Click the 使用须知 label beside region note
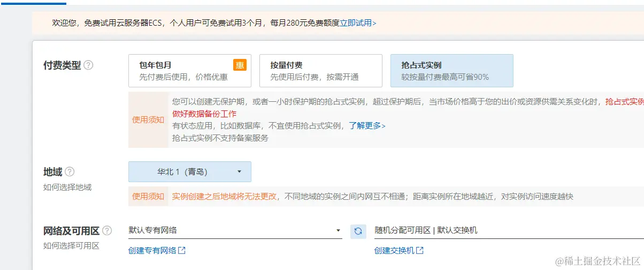This screenshot has width=644, height=270. coord(148,196)
